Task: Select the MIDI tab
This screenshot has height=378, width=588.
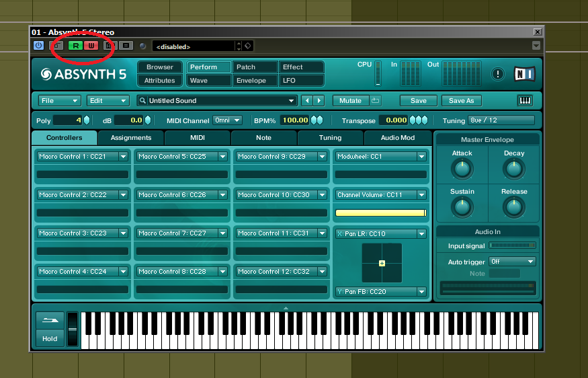Action: click(x=198, y=138)
